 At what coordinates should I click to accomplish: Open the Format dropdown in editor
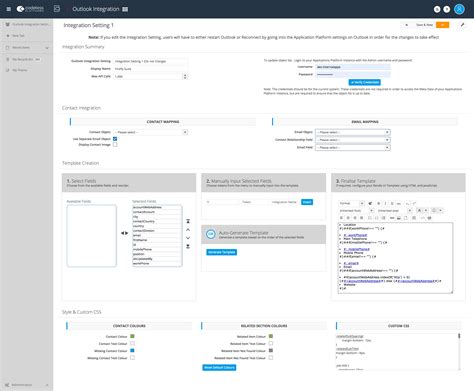coord(352,203)
